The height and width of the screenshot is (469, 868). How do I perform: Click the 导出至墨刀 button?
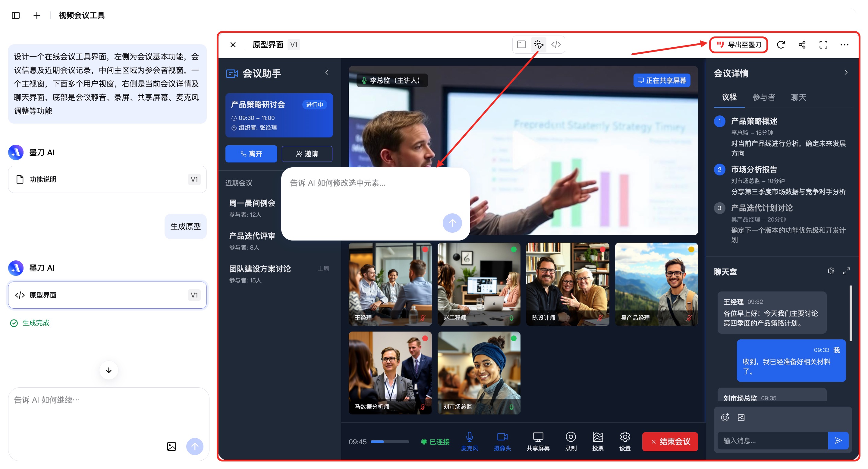pos(739,45)
